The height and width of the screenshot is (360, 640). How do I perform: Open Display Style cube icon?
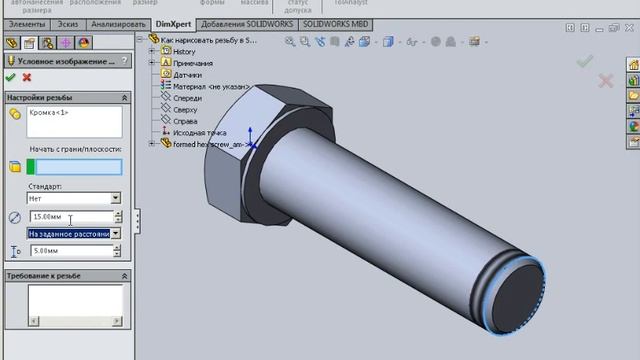click(388, 42)
